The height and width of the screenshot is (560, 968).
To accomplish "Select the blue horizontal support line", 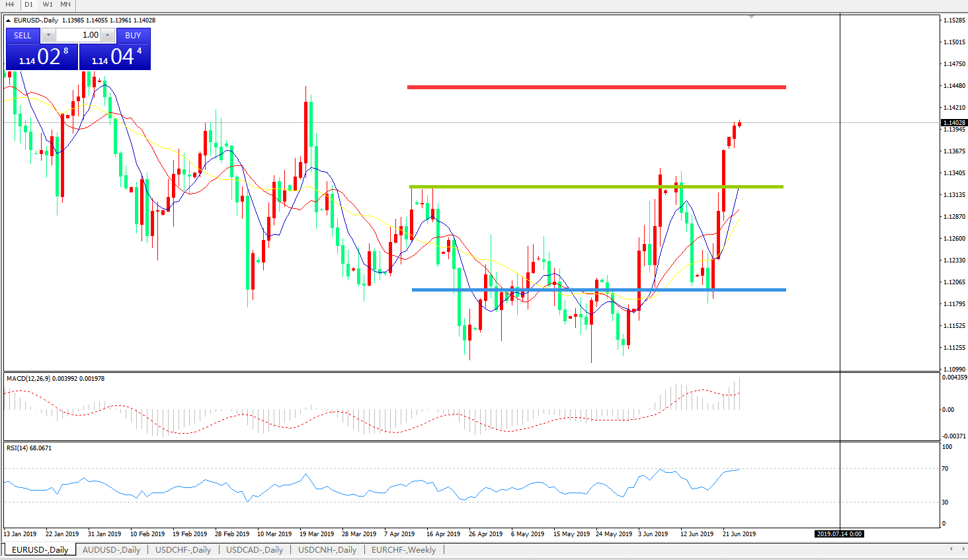I will 595,290.
